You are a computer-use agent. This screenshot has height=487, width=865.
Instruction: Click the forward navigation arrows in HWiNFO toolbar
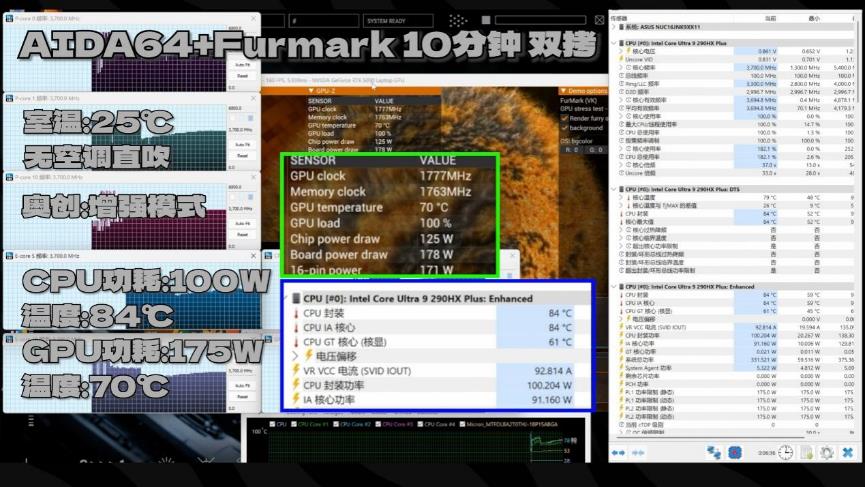638,453
